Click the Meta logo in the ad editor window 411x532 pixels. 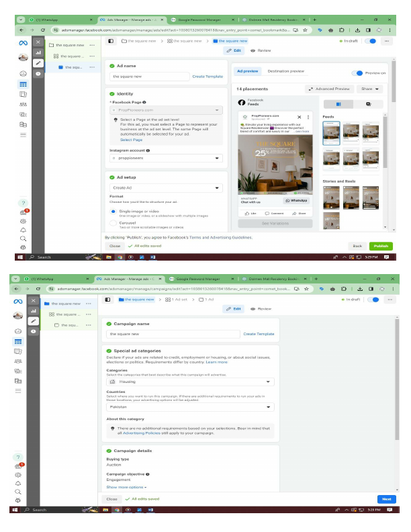click(23, 43)
